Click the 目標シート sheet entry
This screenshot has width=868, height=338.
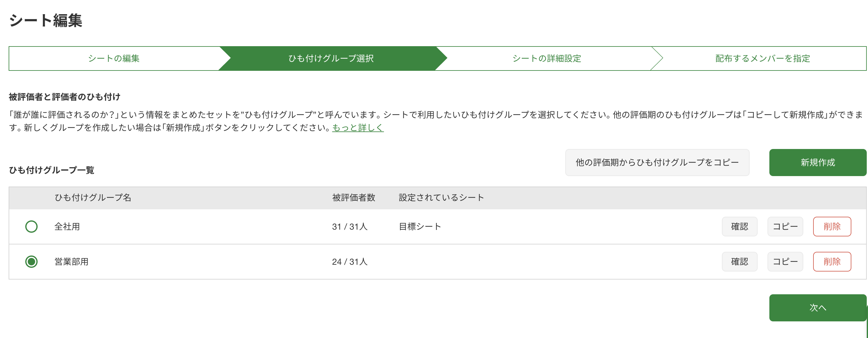(x=420, y=227)
